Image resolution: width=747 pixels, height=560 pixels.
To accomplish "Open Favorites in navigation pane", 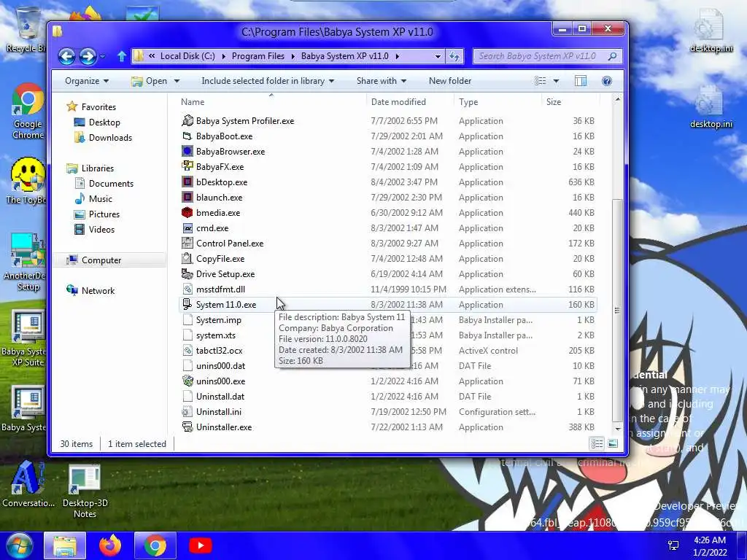I will tap(98, 107).
